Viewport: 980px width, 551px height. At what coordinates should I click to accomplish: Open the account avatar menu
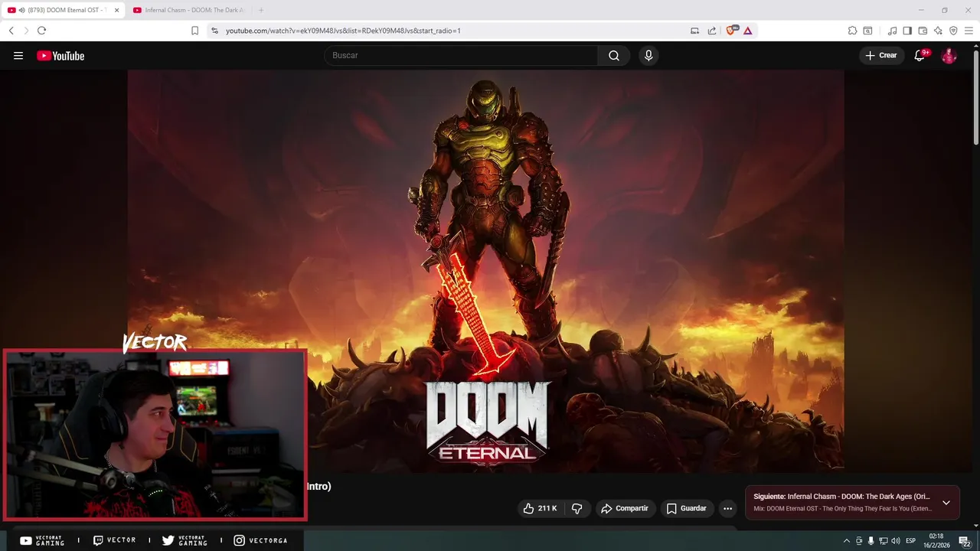[949, 55]
